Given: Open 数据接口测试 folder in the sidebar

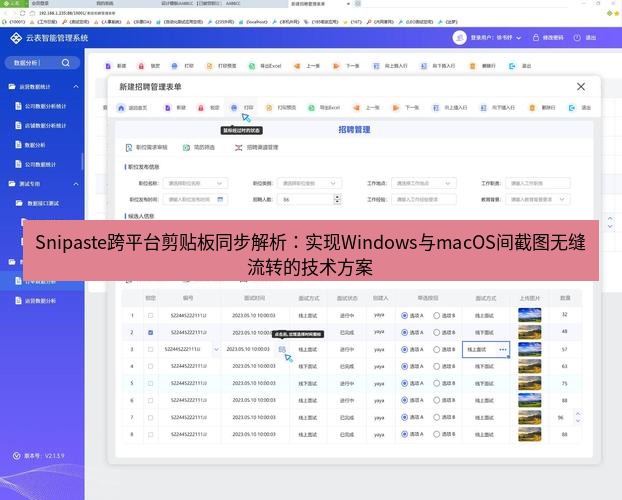Looking at the screenshot, I should [38, 203].
